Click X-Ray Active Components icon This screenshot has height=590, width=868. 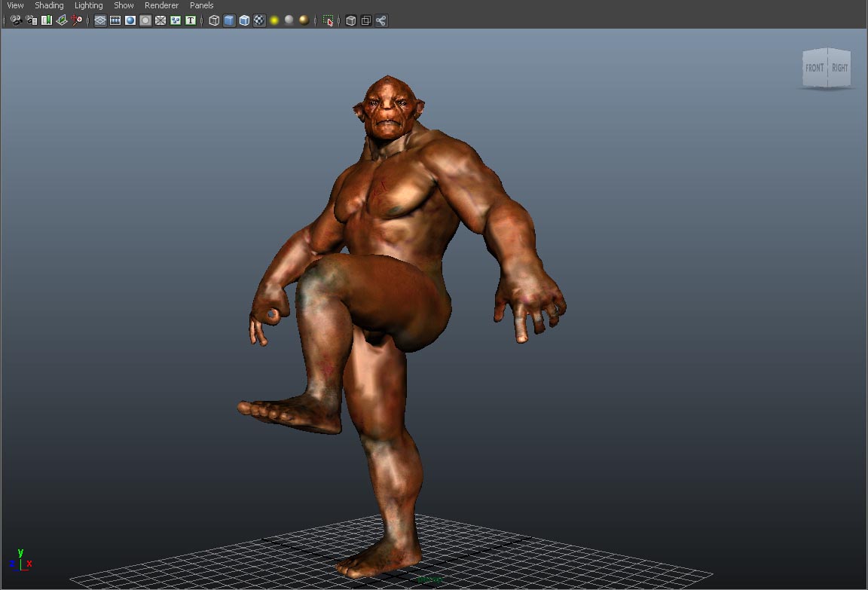point(366,20)
